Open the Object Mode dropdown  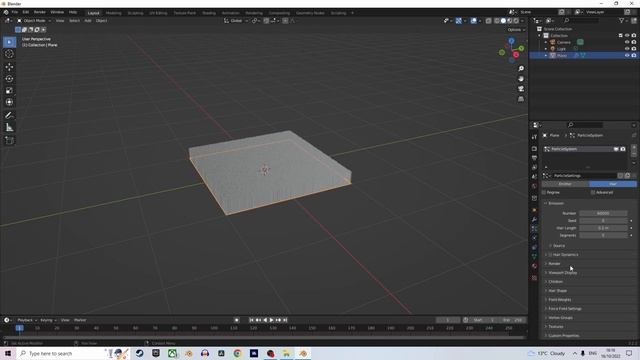(34, 20)
